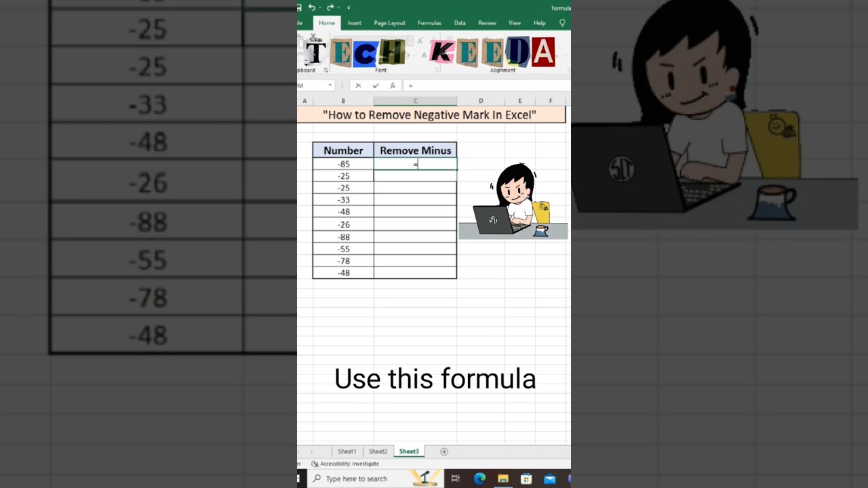Select the cell containing -85

tap(343, 164)
